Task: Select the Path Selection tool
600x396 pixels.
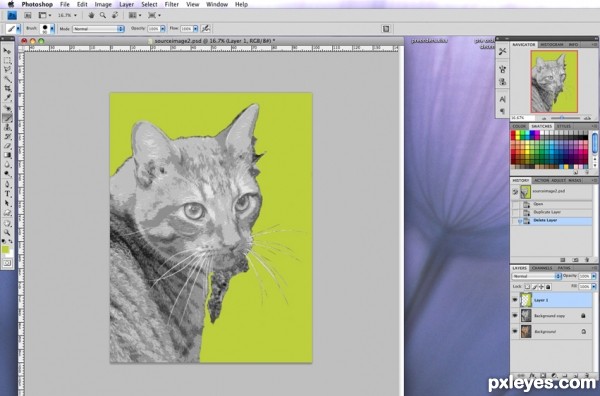Action: (7, 203)
